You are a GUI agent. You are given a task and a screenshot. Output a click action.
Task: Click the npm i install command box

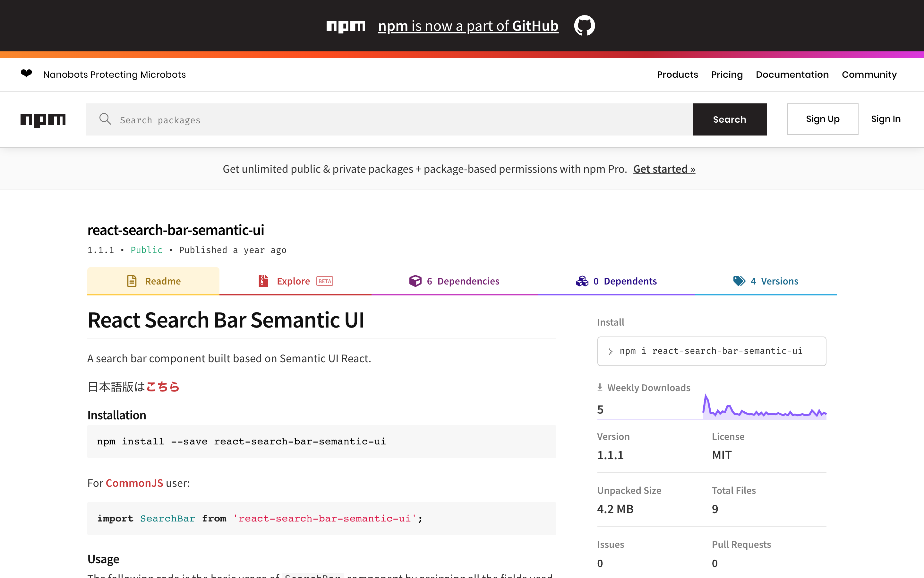(x=711, y=351)
